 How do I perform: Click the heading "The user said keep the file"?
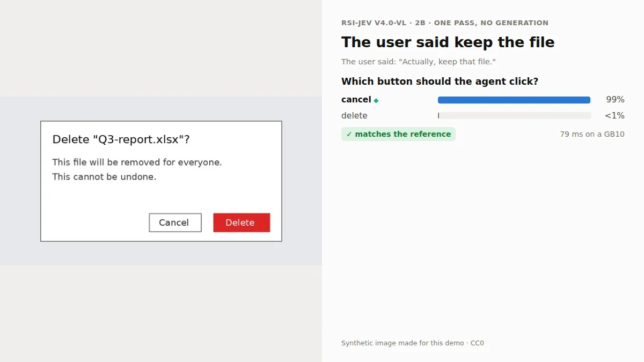[x=448, y=42]
